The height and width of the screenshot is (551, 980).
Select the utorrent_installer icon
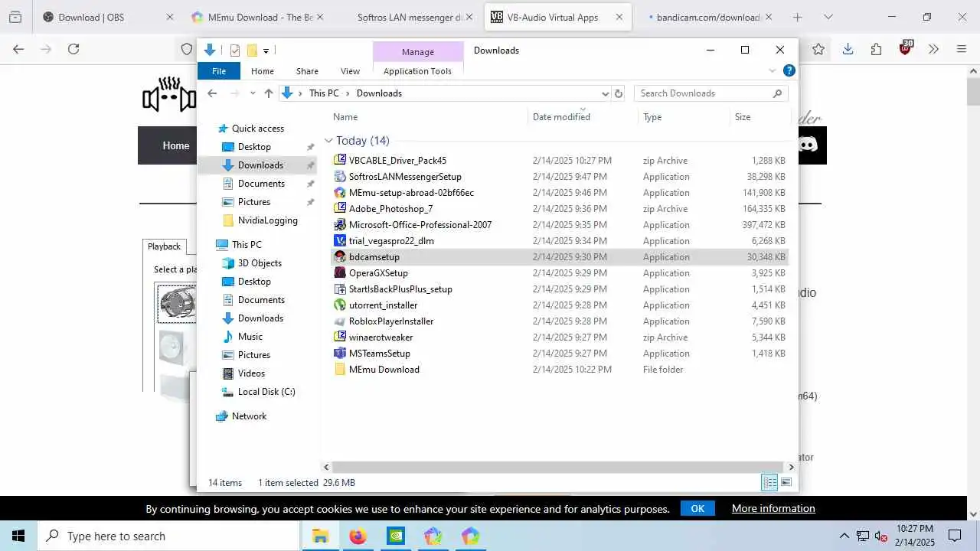click(x=340, y=305)
